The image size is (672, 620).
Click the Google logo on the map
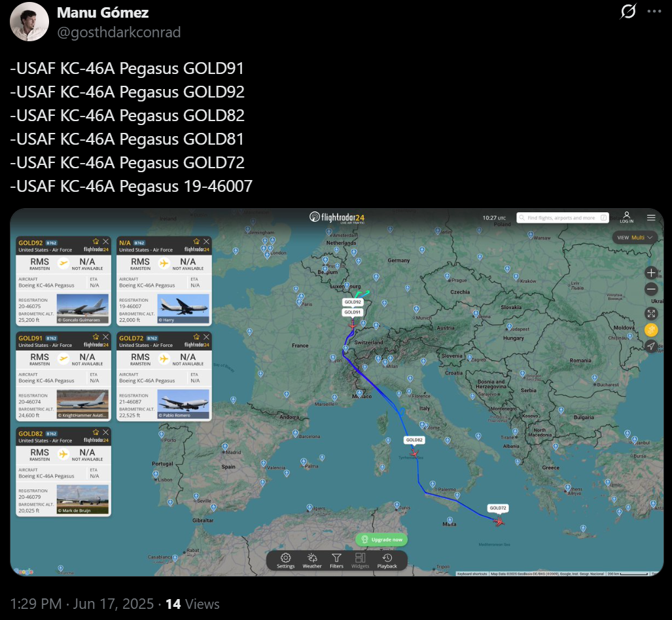pos(24,571)
